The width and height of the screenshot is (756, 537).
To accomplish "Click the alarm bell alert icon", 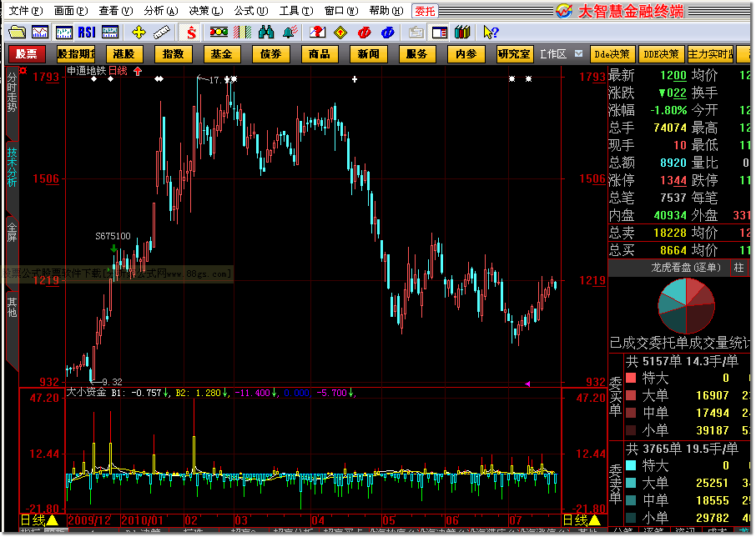I will point(290,33).
